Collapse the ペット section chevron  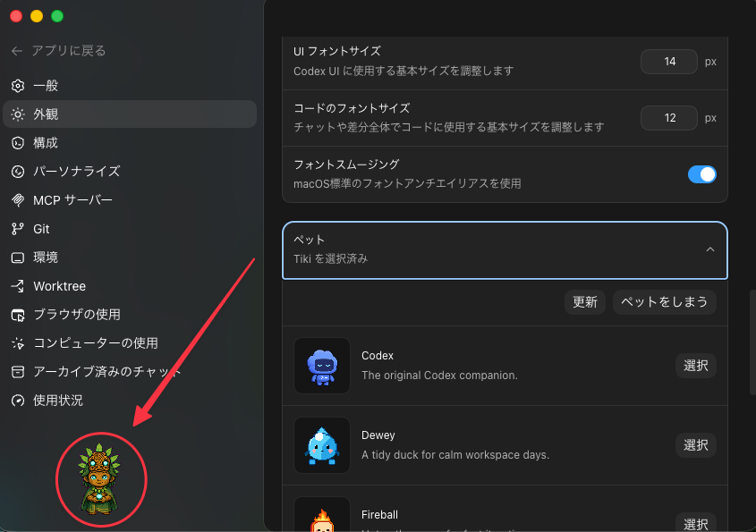tap(710, 249)
